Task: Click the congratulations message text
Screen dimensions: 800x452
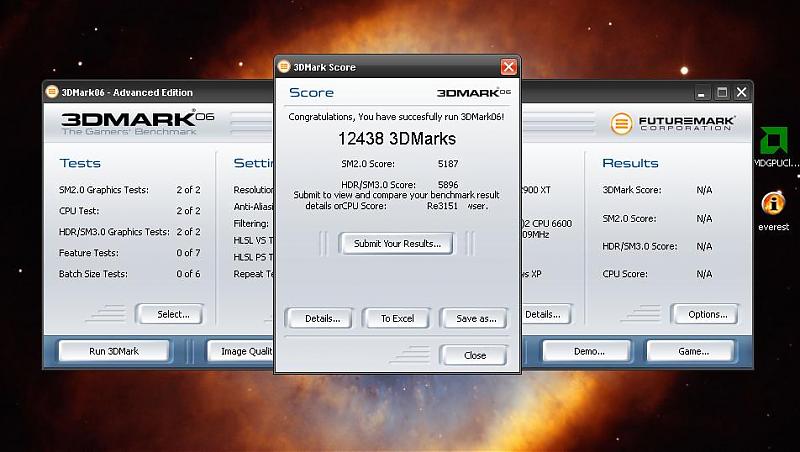Action: [x=396, y=117]
